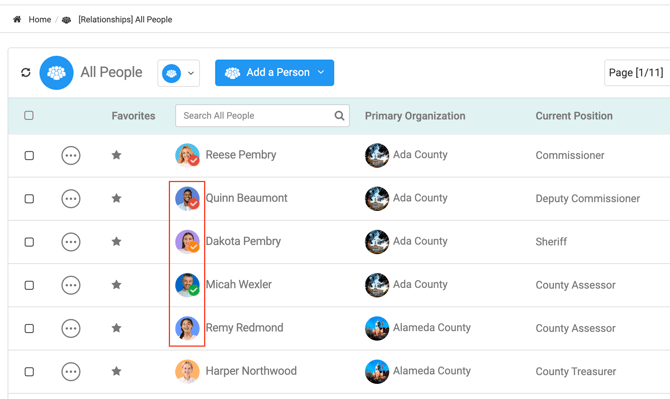670x399 pixels.
Task: Open the more options menu for Quinn Beaumont
Action: point(71,199)
